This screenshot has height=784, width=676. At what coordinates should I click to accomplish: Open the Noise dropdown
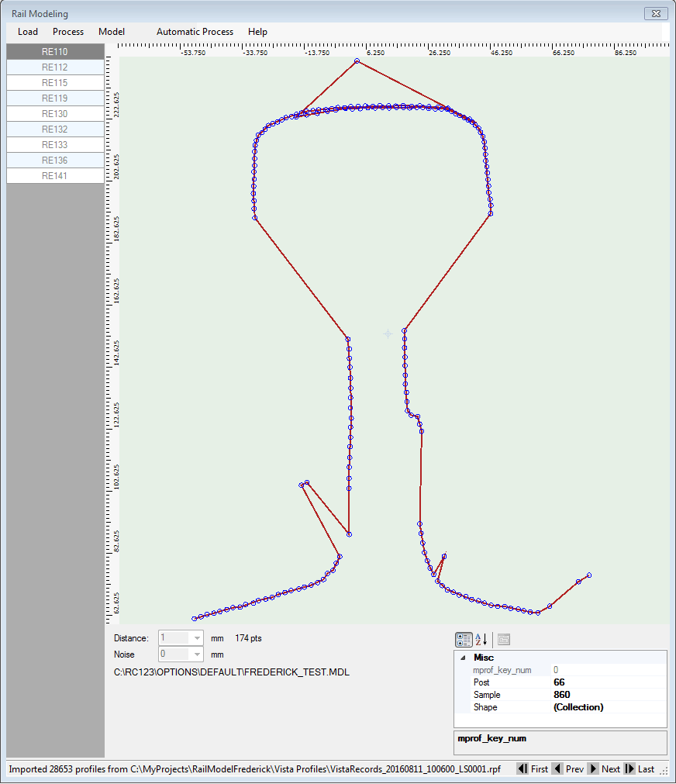(197, 654)
